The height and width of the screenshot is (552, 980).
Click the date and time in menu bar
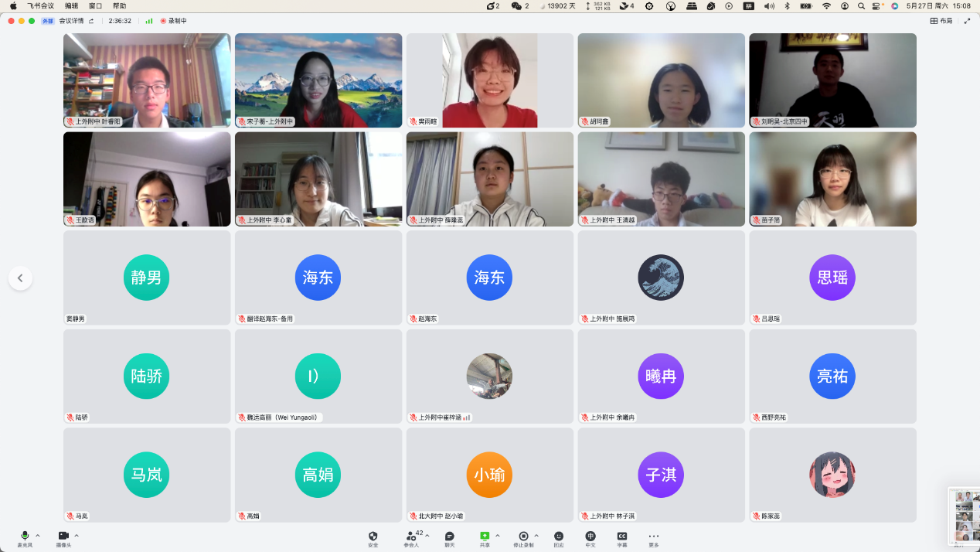click(x=940, y=5)
